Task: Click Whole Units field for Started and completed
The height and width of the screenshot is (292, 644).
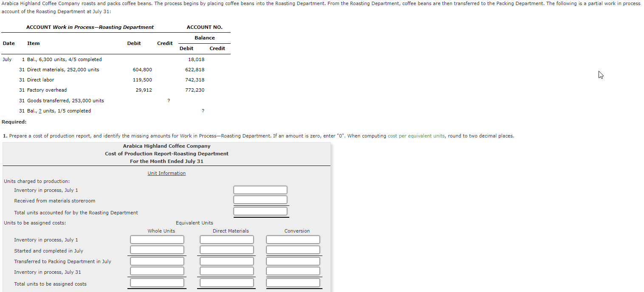Action: click(x=157, y=250)
